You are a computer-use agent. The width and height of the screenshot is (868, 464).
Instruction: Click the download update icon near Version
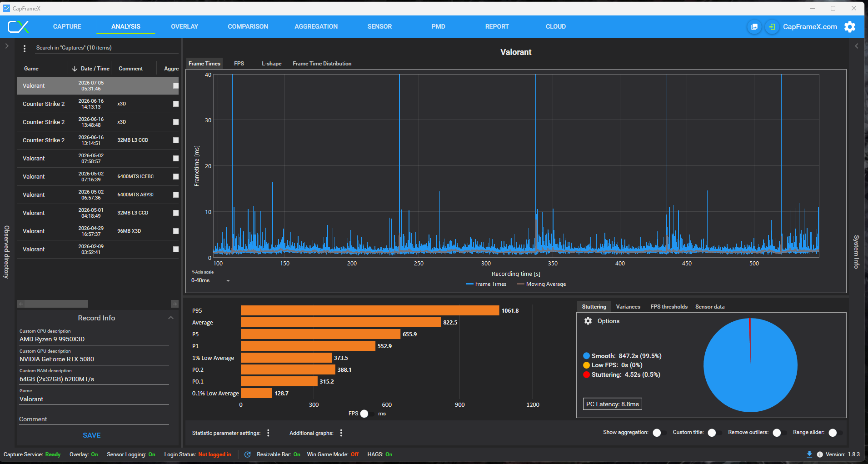[x=809, y=454]
